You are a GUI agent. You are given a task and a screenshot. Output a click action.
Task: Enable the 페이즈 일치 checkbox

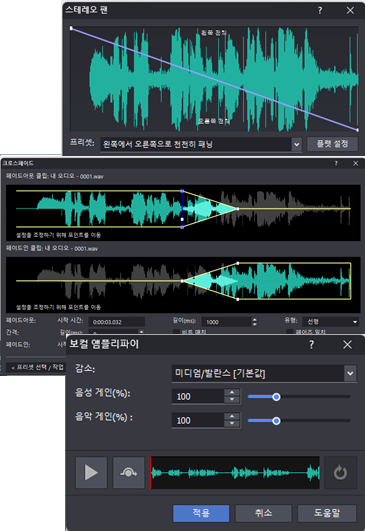pyautogui.click(x=289, y=332)
